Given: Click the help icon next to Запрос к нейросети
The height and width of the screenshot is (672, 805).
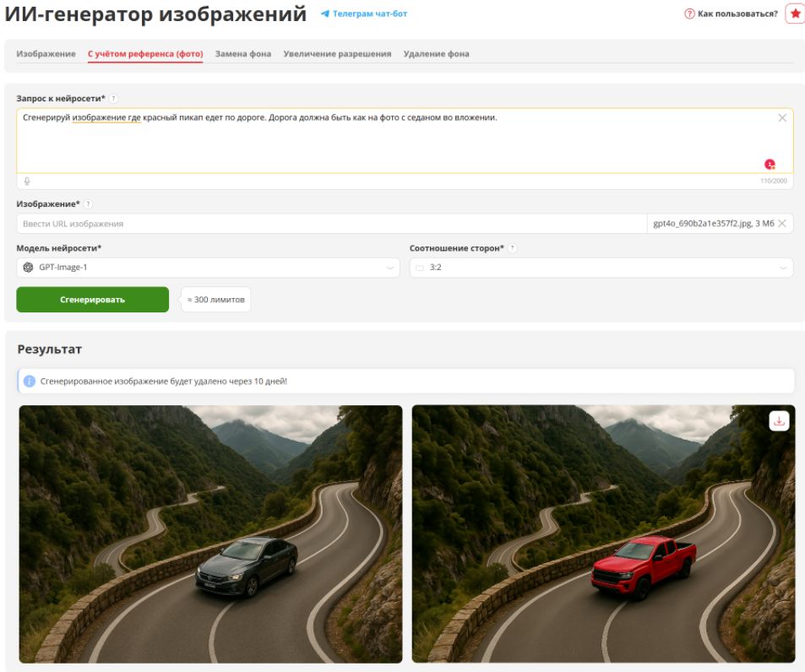Looking at the screenshot, I should [113, 99].
